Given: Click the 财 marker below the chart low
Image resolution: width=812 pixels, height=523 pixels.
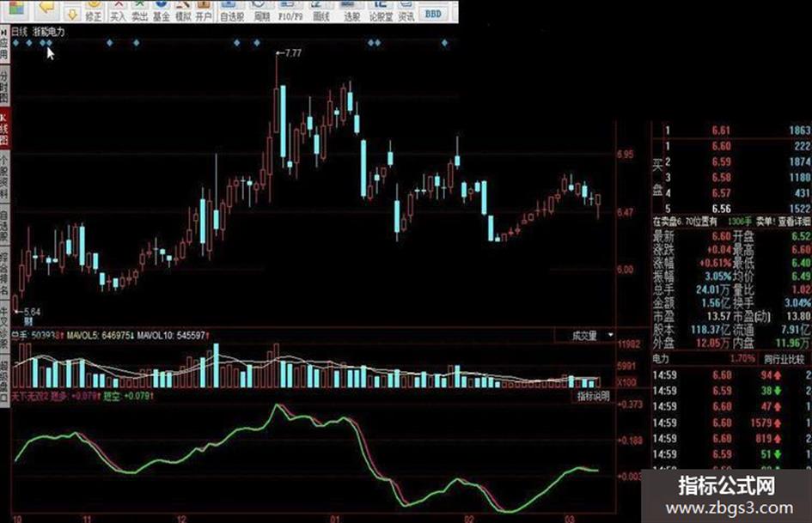Looking at the screenshot, I should pos(28,321).
